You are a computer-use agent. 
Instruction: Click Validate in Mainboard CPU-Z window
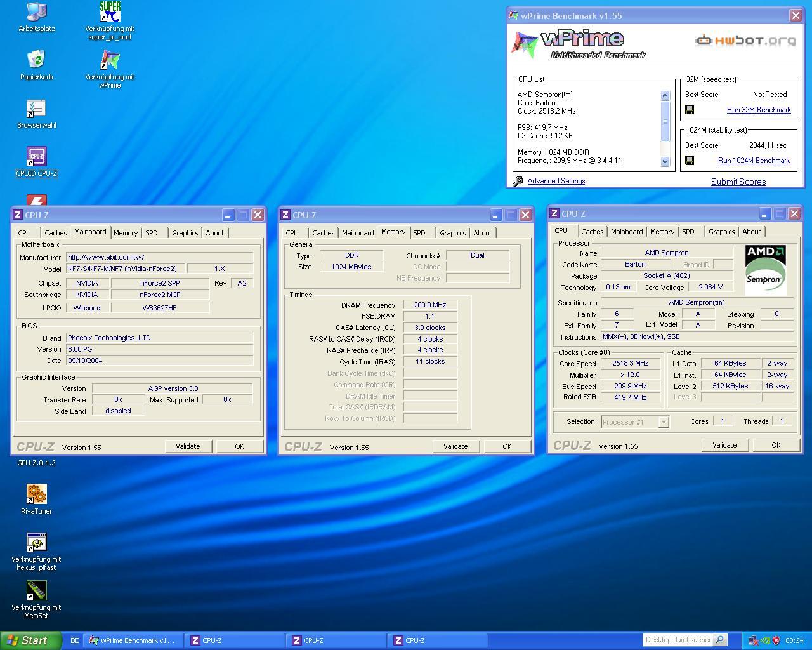point(188,446)
